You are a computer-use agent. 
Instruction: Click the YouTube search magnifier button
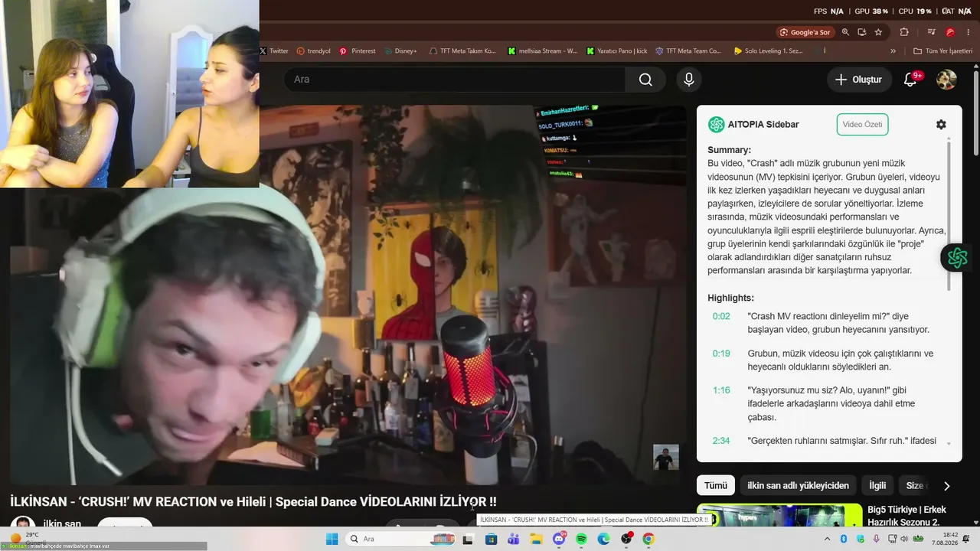click(x=645, y=80)
